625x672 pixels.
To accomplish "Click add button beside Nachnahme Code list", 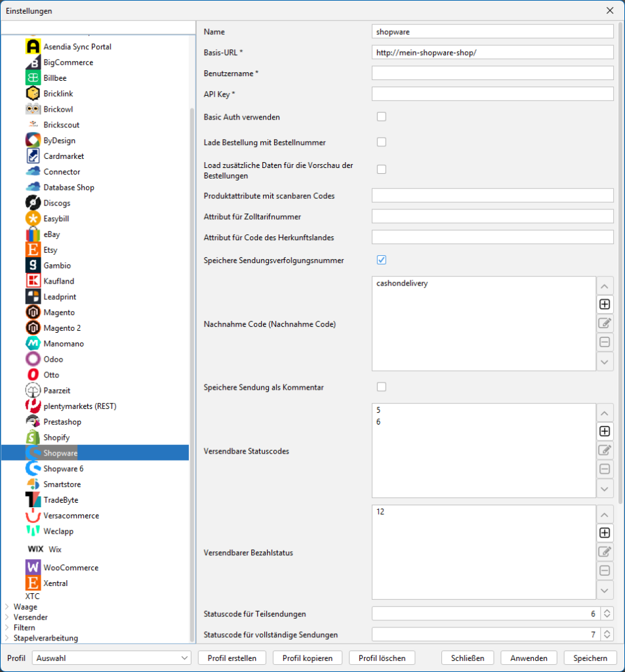I will [605, 304].
